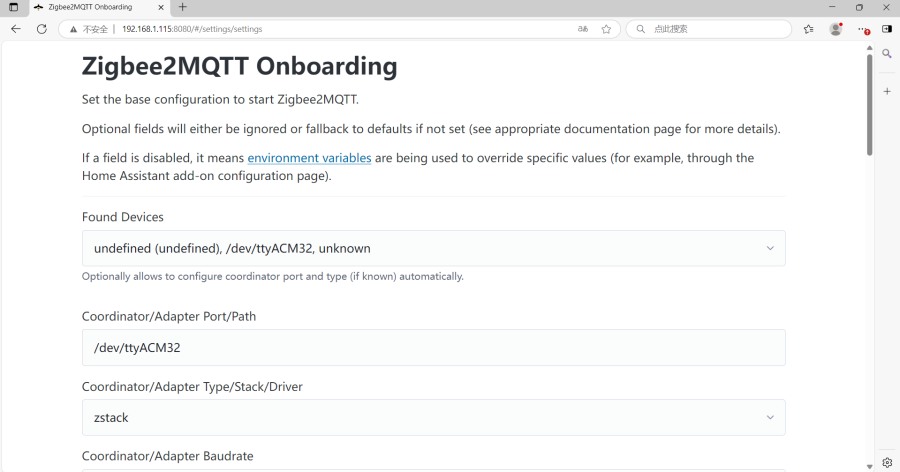Follow the environment variables link
The image size is (900, 472).
pyautogui.click(x=309, y=158)
